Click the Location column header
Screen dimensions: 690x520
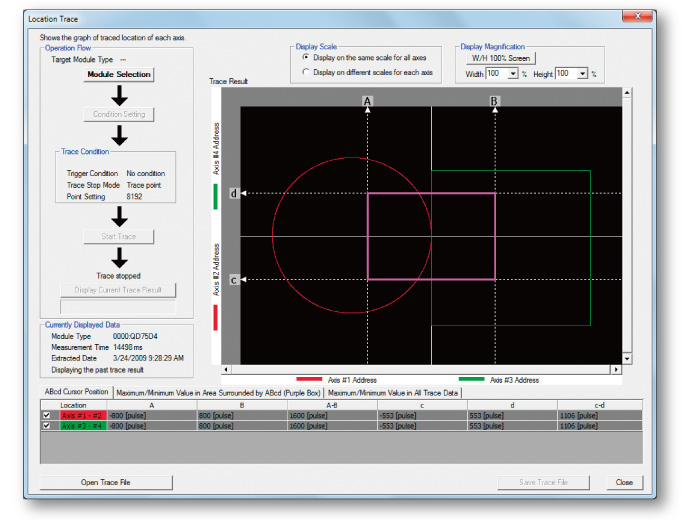[73, 405]
